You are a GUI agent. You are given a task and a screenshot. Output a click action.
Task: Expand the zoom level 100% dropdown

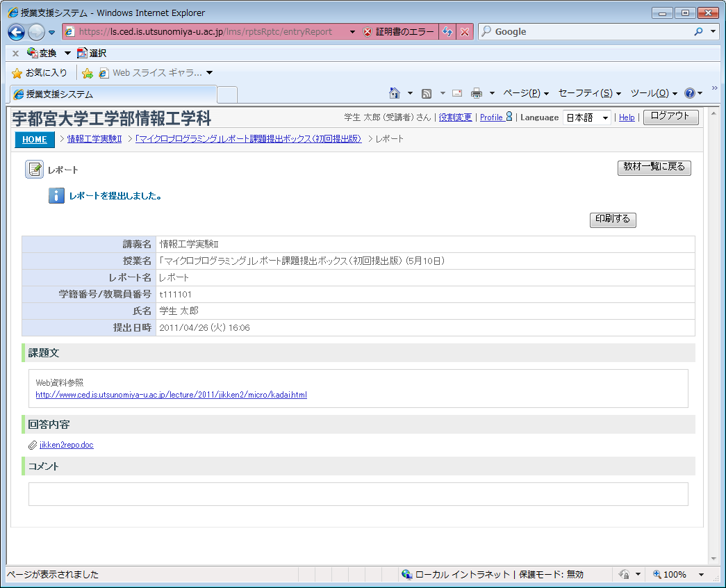pos(701,575)
